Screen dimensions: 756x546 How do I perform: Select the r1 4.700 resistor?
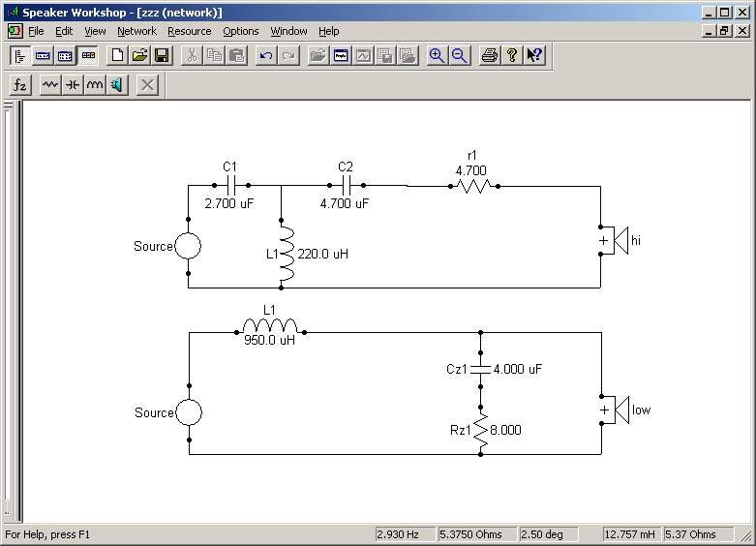(472, 185)
